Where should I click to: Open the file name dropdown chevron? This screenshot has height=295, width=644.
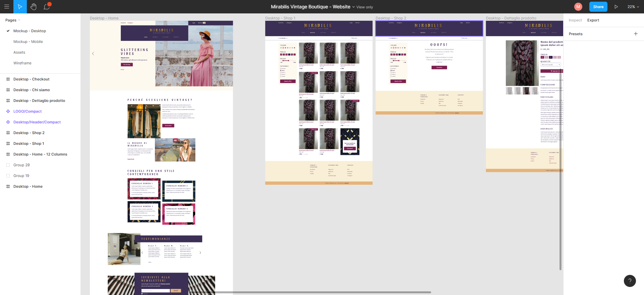[x=353, y=7]
